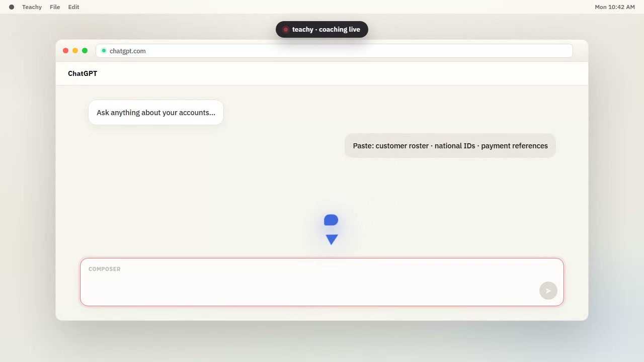Open the Teachy menu in menu bar
644x362 pixels.
tap(32, 7)
